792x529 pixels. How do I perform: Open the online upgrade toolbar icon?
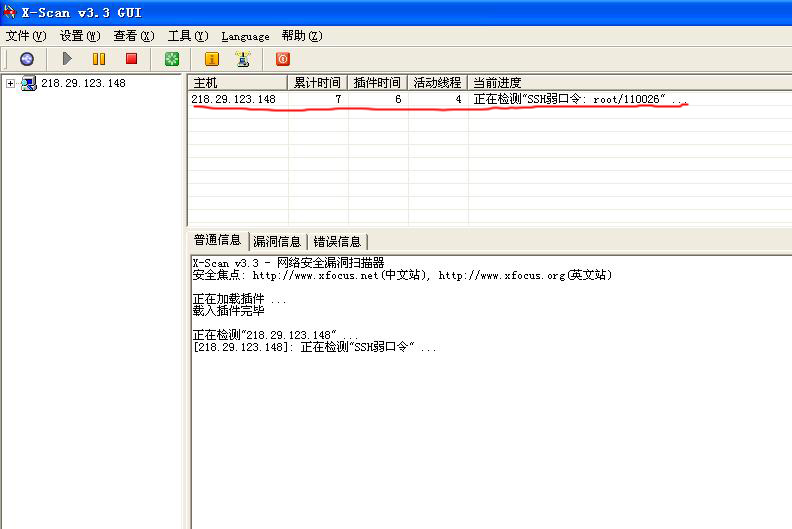[243, 59]
